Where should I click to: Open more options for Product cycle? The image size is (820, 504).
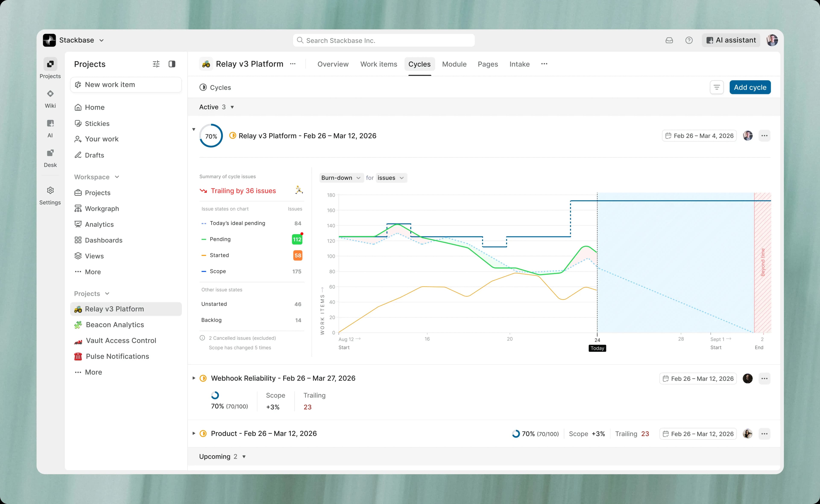pyautogui.click(x=764, y=434)
